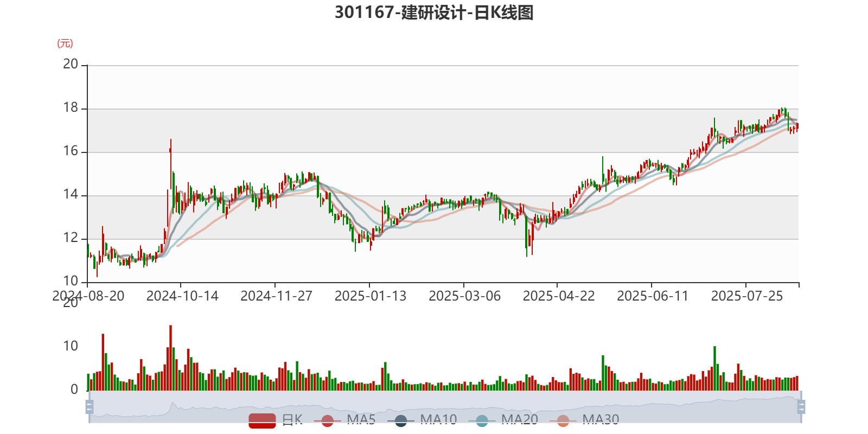Click the 2024-11-27 date axis label
The width and height of the screenshot is (868, 434).
click(276, 296)
